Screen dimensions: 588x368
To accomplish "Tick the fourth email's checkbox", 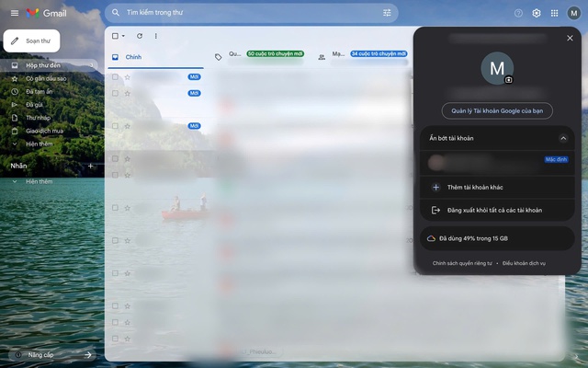I will (x=115, y=158).
